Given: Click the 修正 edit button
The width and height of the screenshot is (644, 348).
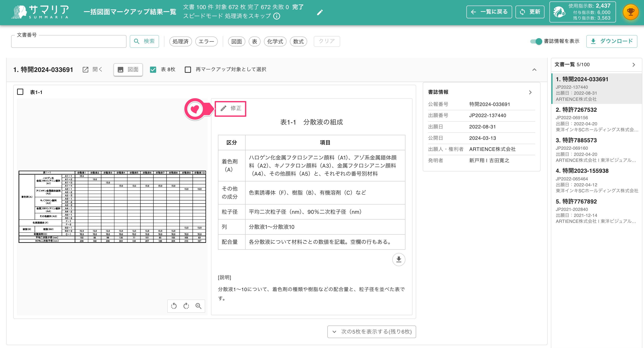Looking at the screenshot, I should [231, 108].
